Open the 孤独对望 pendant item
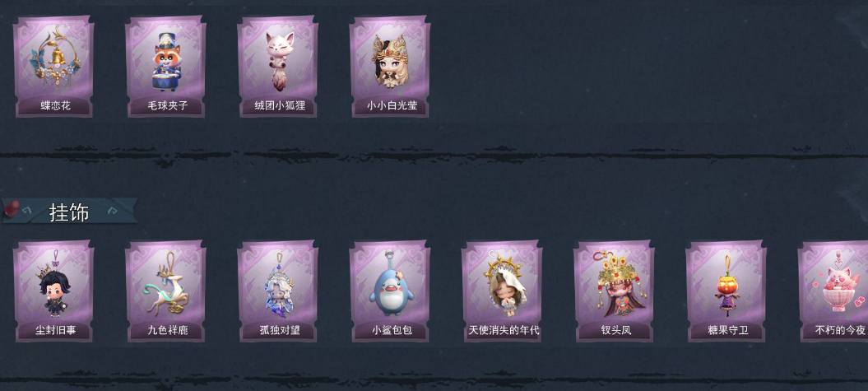 coord(278,291)
